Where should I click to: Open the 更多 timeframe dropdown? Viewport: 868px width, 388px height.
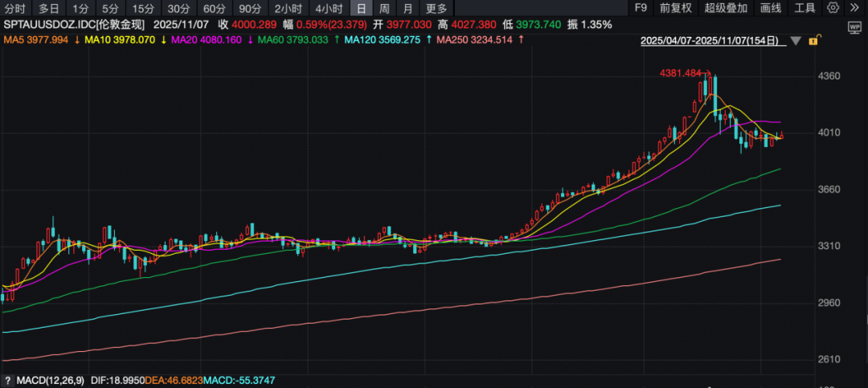click(x=436, y=9)
